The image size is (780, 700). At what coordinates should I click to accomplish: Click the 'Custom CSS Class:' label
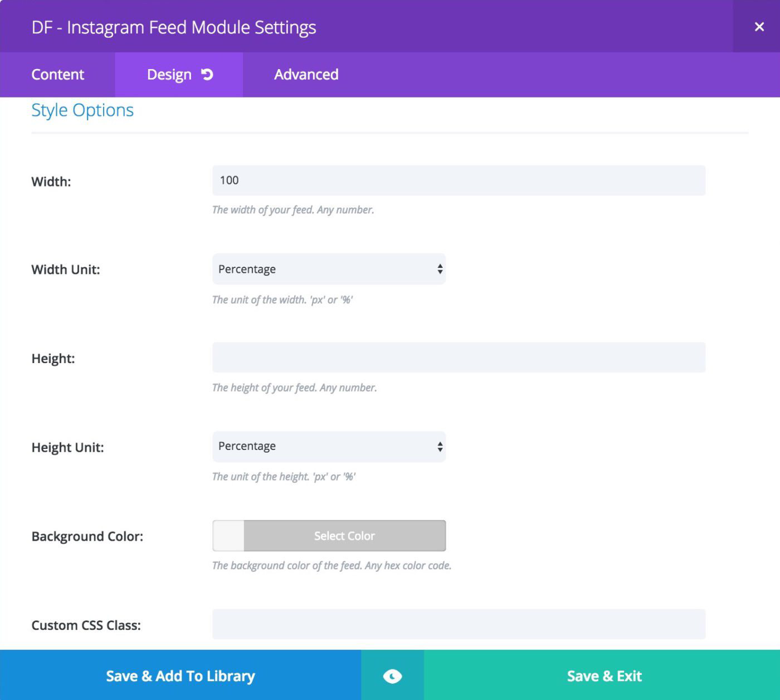86,625
